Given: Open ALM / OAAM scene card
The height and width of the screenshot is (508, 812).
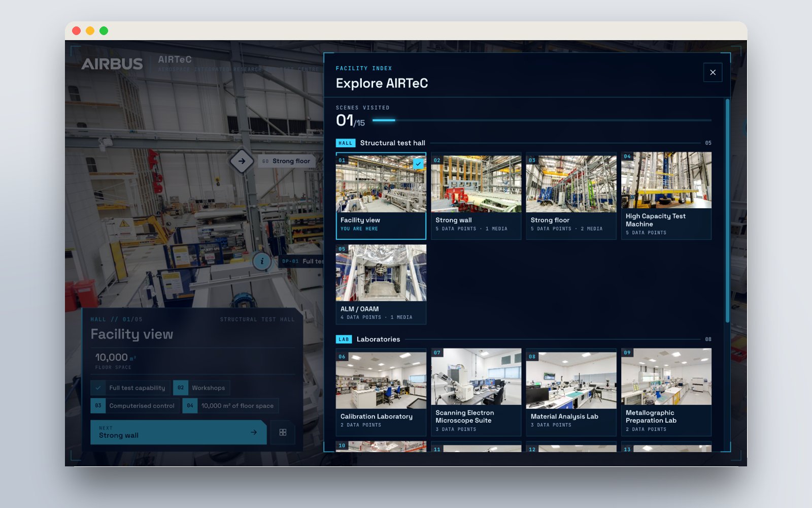Looking at the screenshot, I should [381, 284].
